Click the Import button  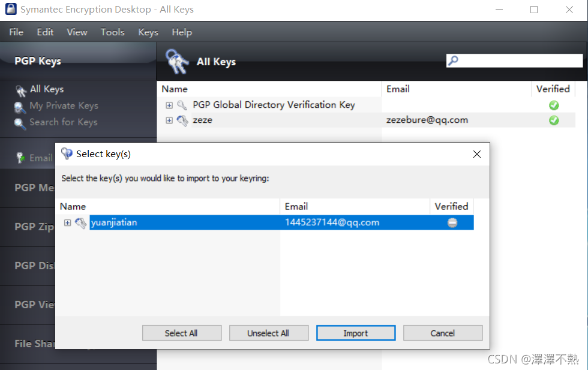pos(355,333)
